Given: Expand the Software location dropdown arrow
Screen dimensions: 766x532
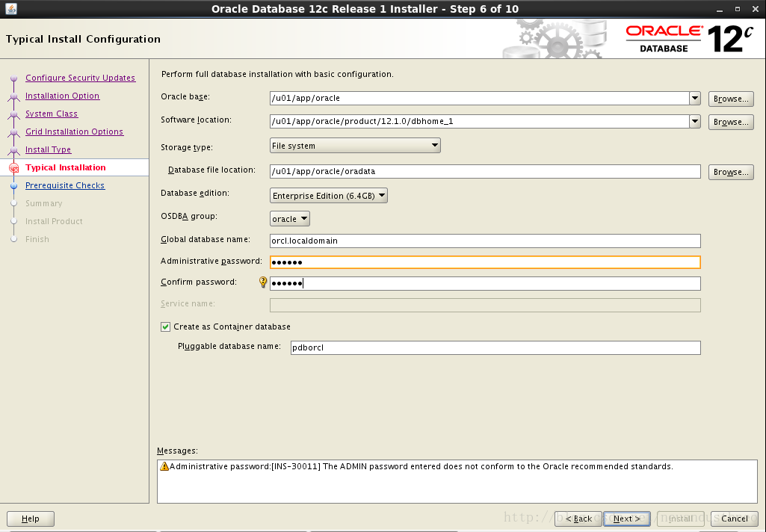Looking at the screenshot, I should point(695,121).
